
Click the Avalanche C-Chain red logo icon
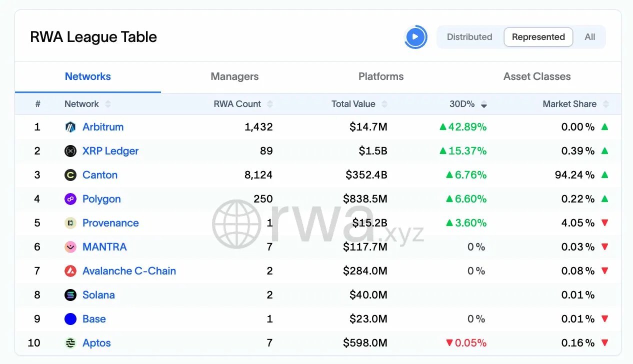[x=70, y=271]
